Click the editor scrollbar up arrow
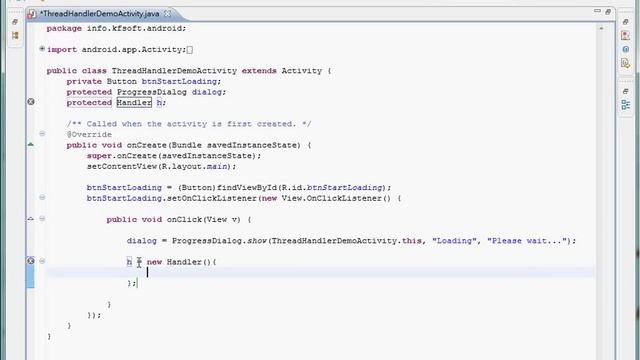640x360 pixels. [601, 29]
